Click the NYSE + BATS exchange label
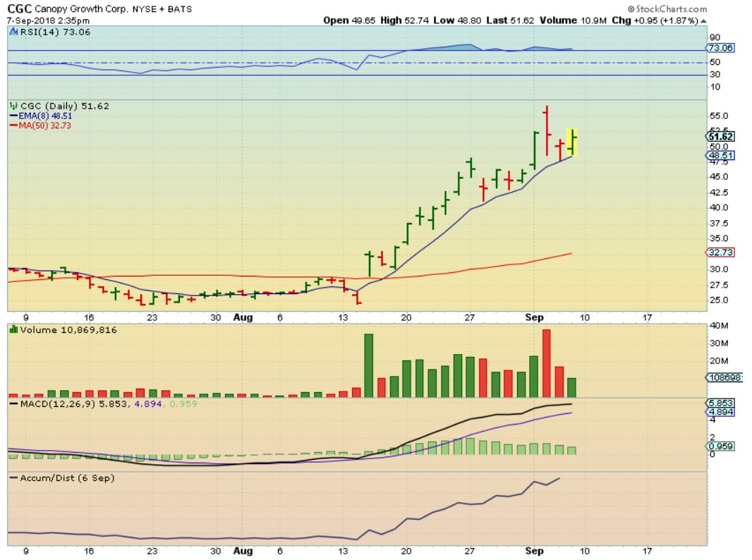 162,8
